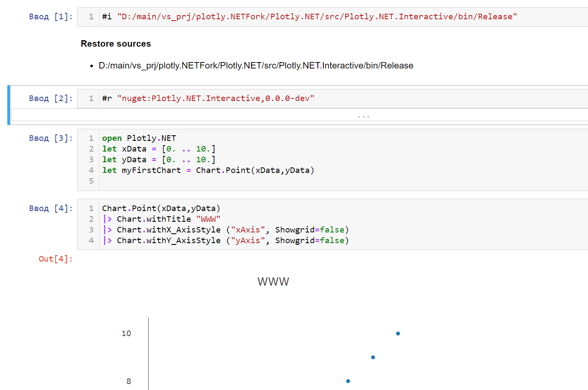Click the 'Restore sources' output heading
Screen dimensions: 588x390
click(116, 44)
